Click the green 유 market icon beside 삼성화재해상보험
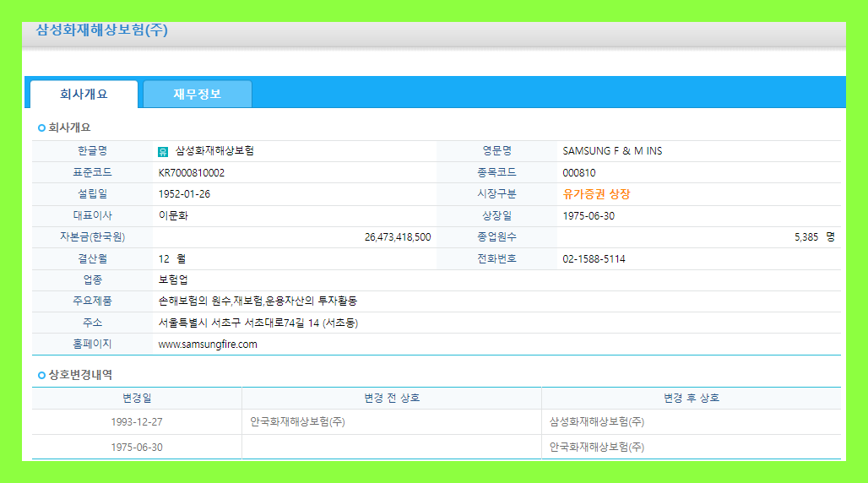868x483 pixels. click(x=163, y=152)
